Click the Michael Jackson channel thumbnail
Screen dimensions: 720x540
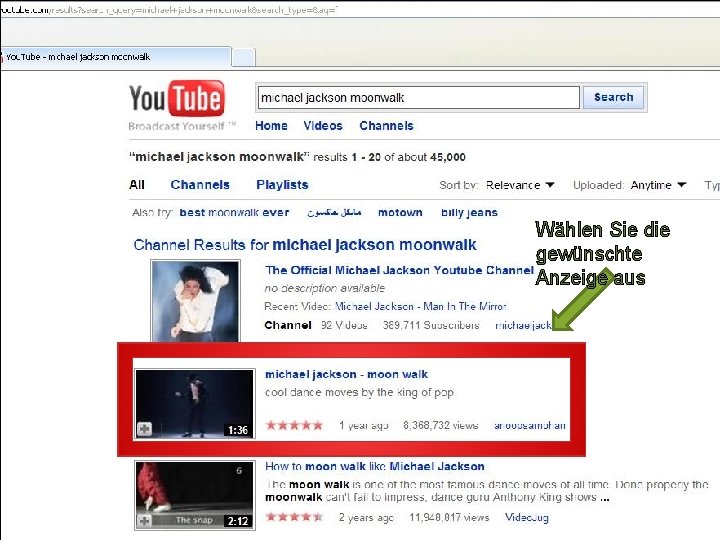[x=195, y=301]
